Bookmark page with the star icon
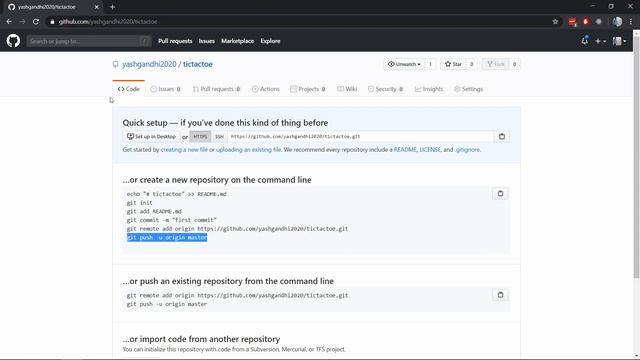This screenshot has width=640, height=360. [x=555, y=22]
